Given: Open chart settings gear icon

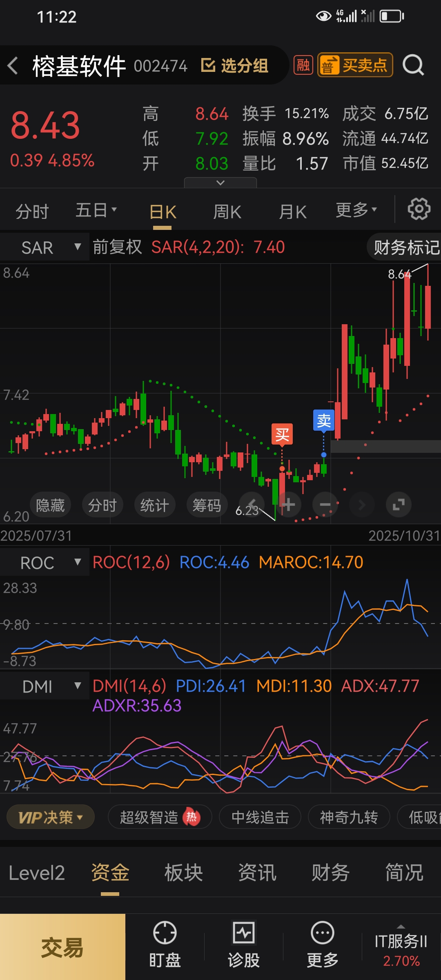Looking at the screenshot, I should (419, 209).
